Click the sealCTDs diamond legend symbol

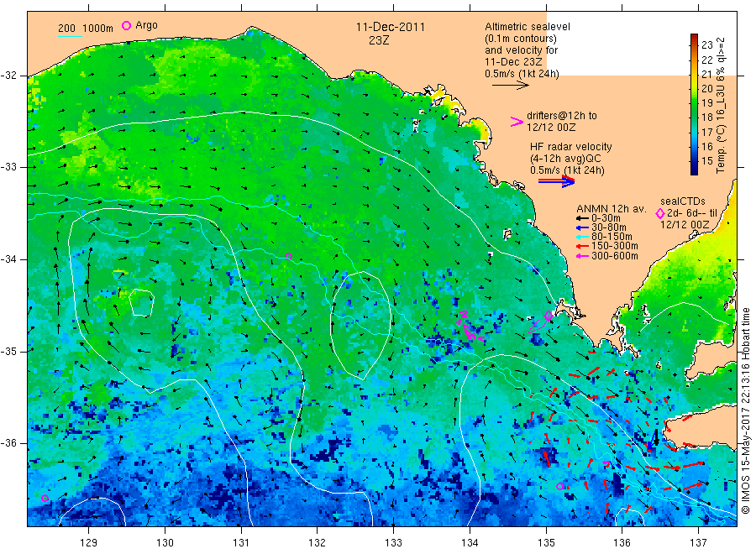tap(660, 213)
